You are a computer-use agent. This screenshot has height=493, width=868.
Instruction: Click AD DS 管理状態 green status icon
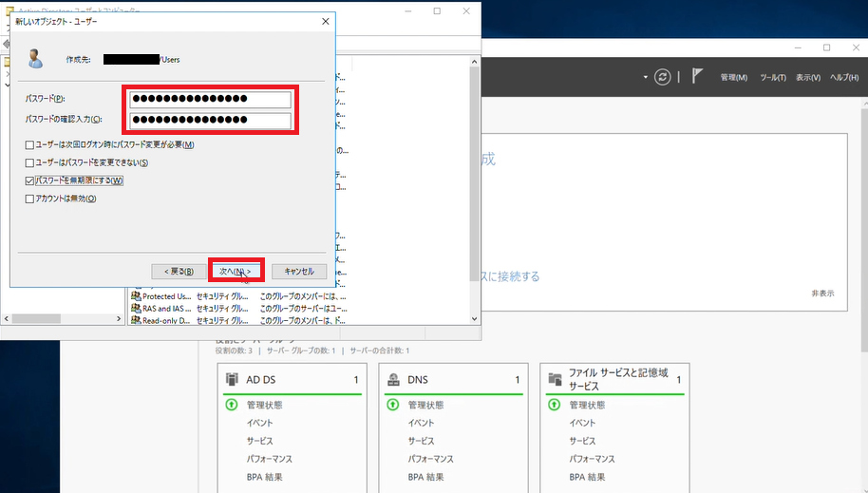[x=232, y=405]
